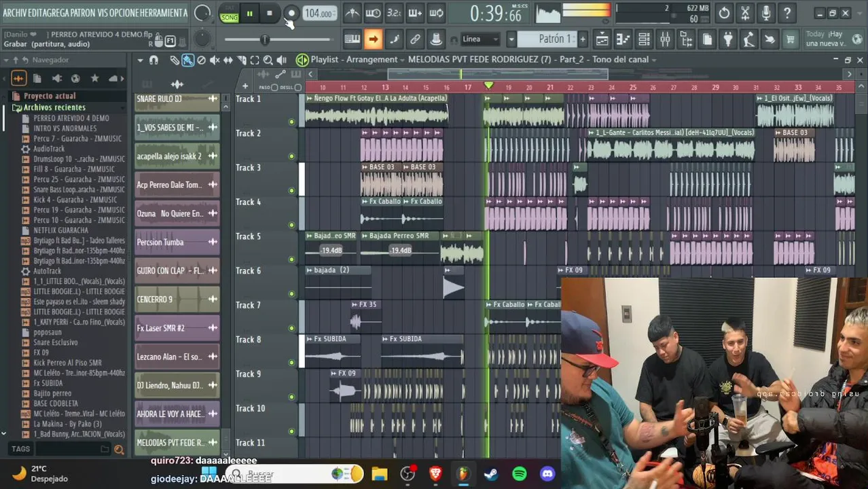Open the Navegador options arrow
This screenshot has height=489, width=868.
[x=6, y=60]
